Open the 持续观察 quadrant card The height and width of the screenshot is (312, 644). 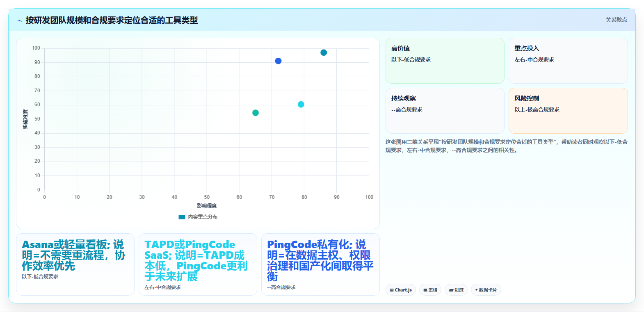click(x=445, y=111)
